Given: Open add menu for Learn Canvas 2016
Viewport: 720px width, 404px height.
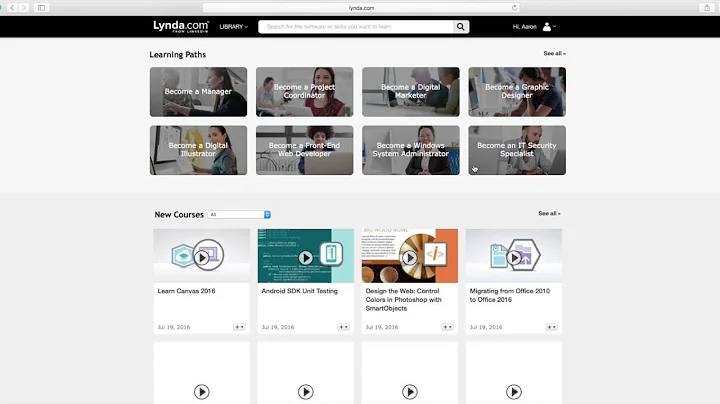Looking at the screenshot, I should point(240,327).
